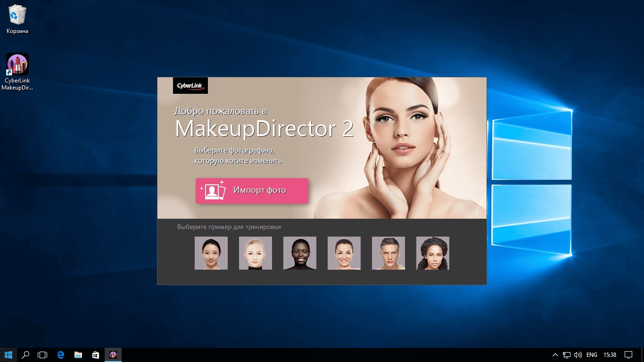This screenshot has width=644, height=362.
Task: Open the Microsoft Store taskbar icon
Action: point(95,355)
